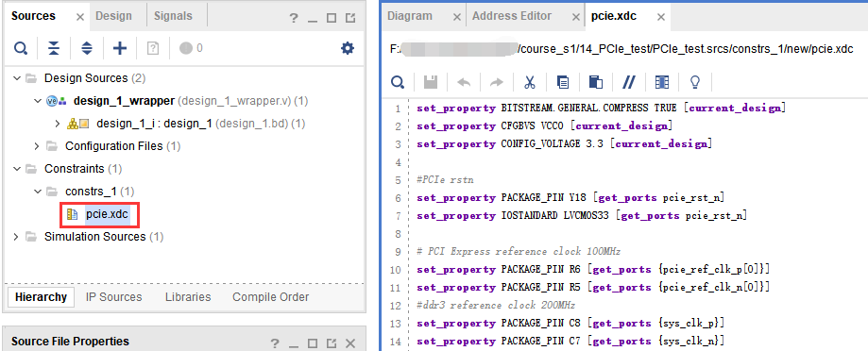Screen dimensions: 868x351
Task: Save the pcie.xdc file
Action: [430, 83]
